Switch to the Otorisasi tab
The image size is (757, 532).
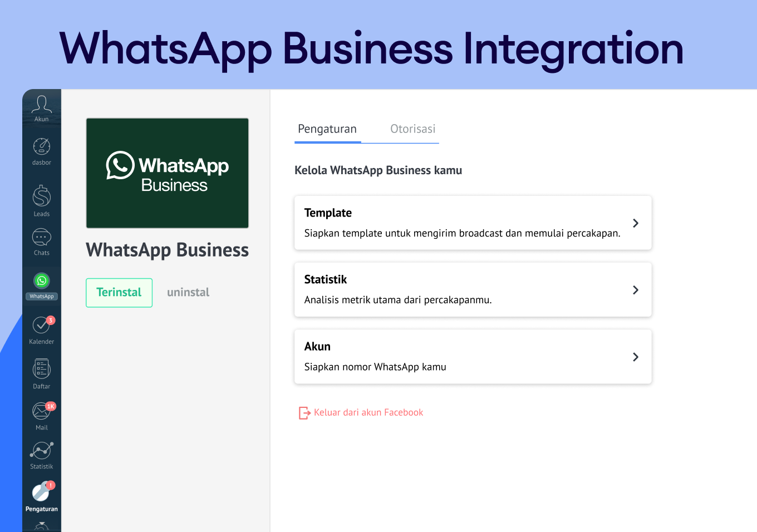412,129
